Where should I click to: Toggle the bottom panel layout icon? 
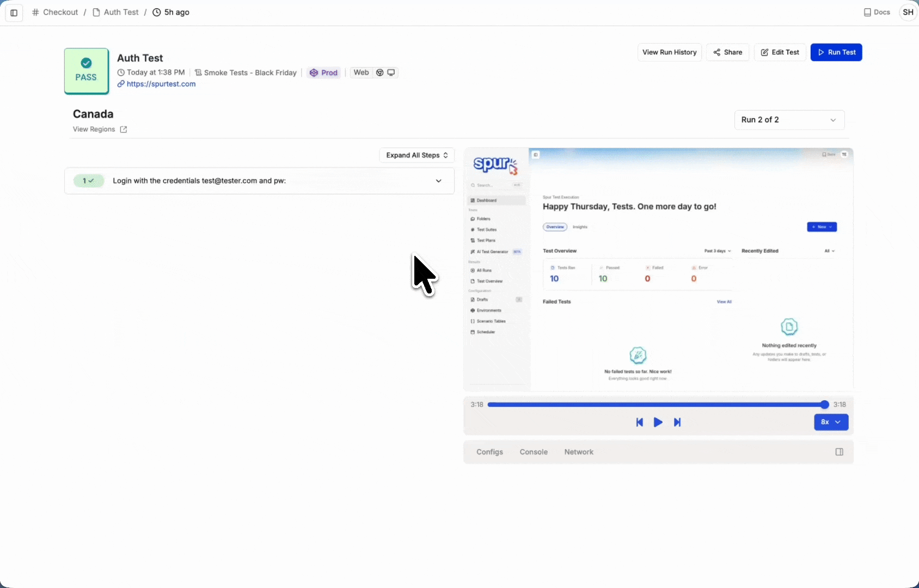(840, 452)
